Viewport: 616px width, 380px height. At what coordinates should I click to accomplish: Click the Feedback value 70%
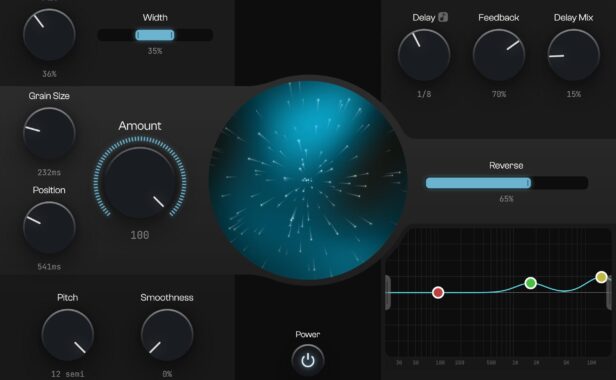(499, 94)
